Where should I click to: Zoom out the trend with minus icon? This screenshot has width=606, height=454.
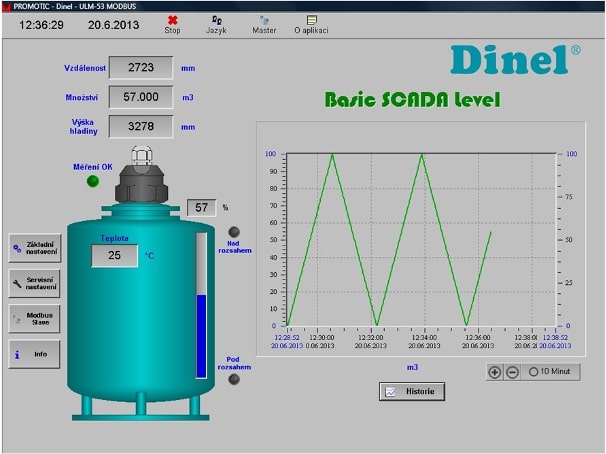512,372
